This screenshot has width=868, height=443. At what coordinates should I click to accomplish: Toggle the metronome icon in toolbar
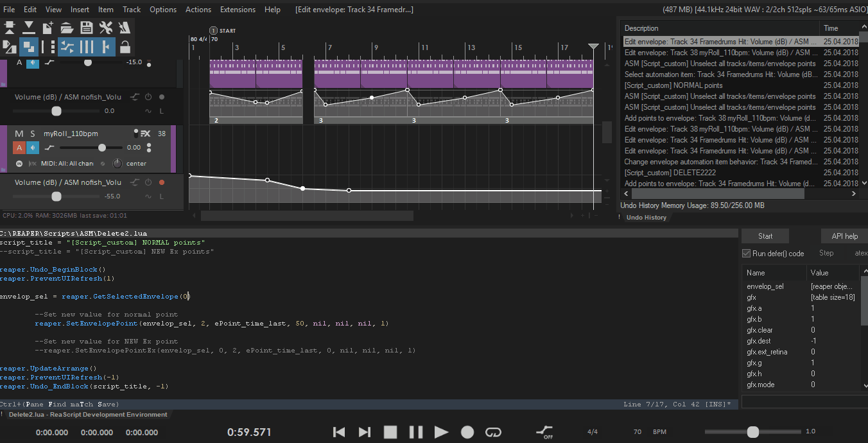pyautogui.click(x=125, y=28)
